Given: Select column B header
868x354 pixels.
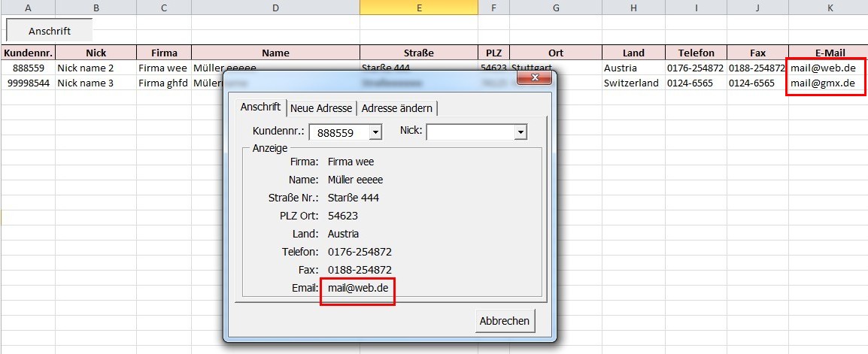Looking at the screenshot, I should tap(96, 8).
